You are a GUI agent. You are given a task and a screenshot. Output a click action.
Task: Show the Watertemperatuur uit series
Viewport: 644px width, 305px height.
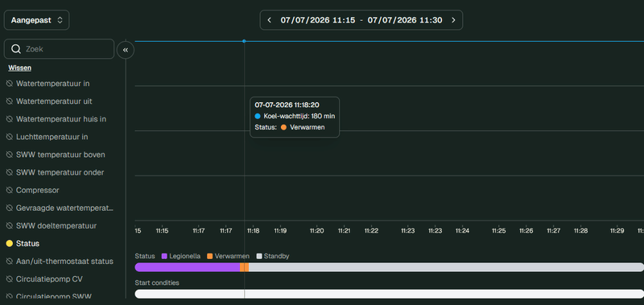tap(50, 101)
